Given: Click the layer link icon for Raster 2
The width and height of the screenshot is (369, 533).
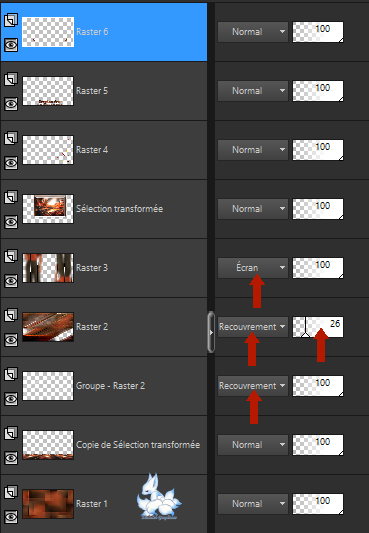Looking at the screenshot, I should [x=11, y=315].
